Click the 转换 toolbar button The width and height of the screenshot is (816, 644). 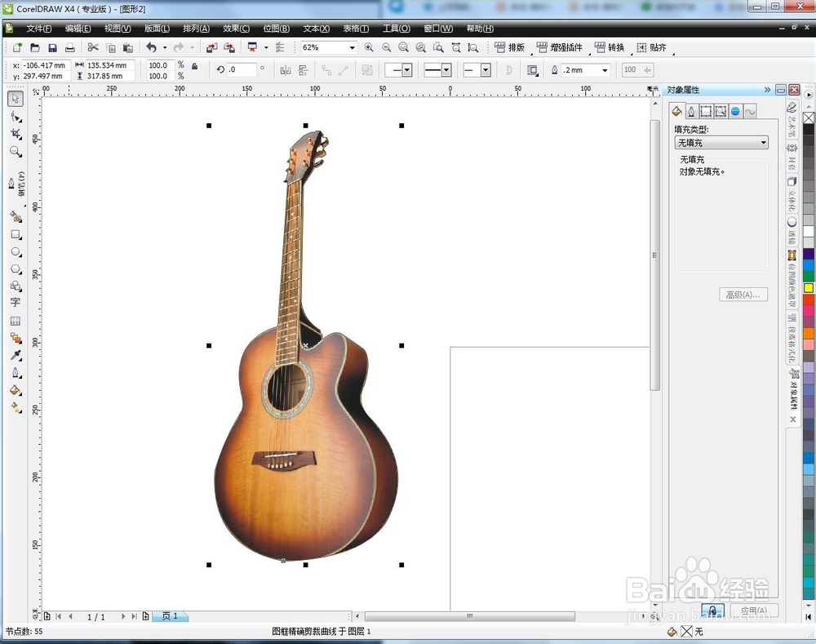pyautogui.click(x=610, y=47)
